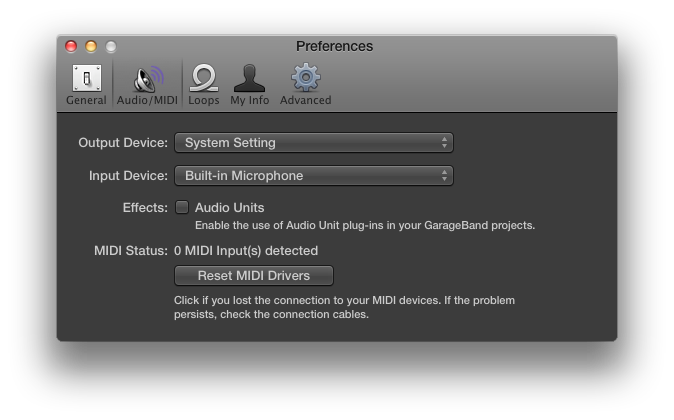Enable the Audio Units checkbox

182,207
